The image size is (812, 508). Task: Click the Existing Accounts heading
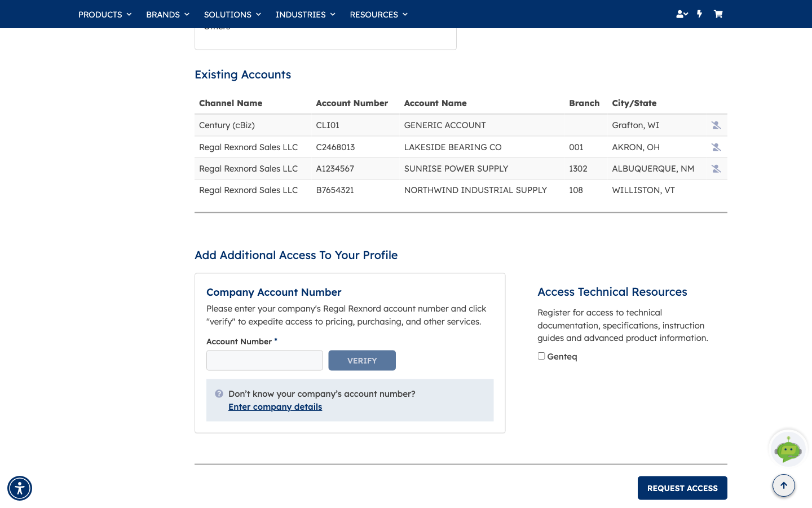(243, 75)
